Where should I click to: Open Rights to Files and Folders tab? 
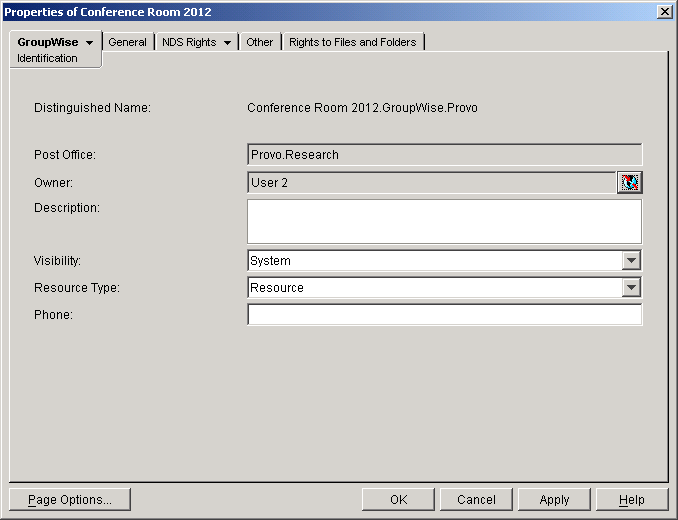click(352, 42)
